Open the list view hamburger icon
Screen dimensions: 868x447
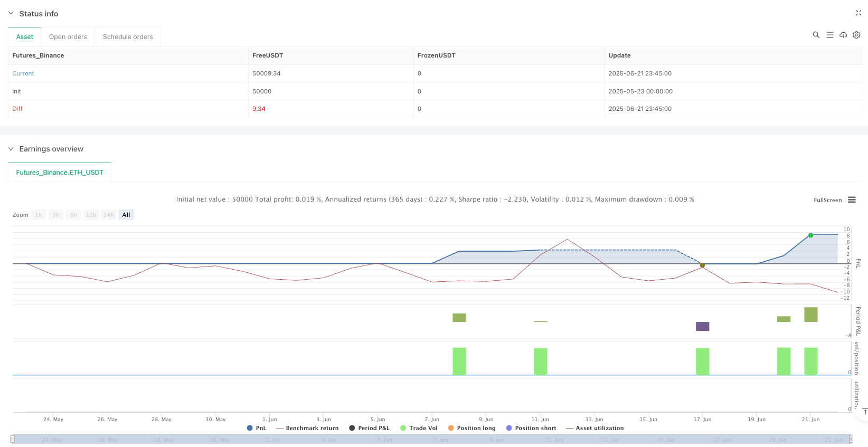(829, 35)
